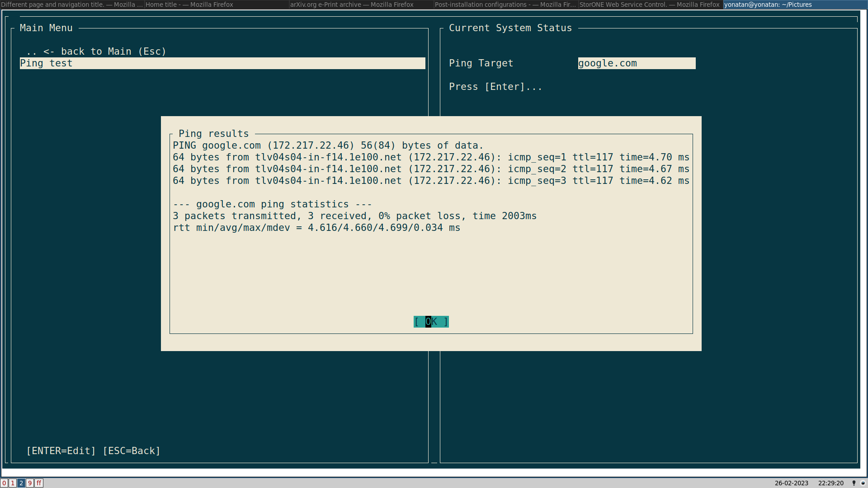The height and width of the screenshot is (488, 868).
Task: Click the round tray icon at far right
Action: tap(863, 483)
